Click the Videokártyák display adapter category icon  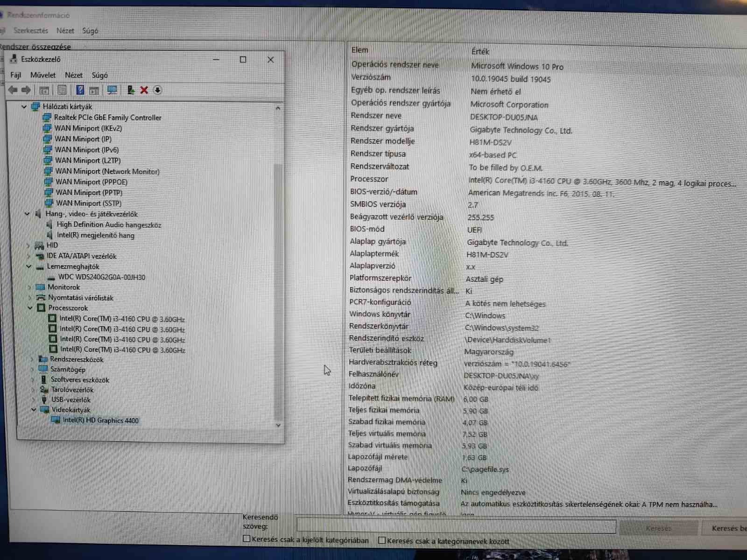coord(45,410)
